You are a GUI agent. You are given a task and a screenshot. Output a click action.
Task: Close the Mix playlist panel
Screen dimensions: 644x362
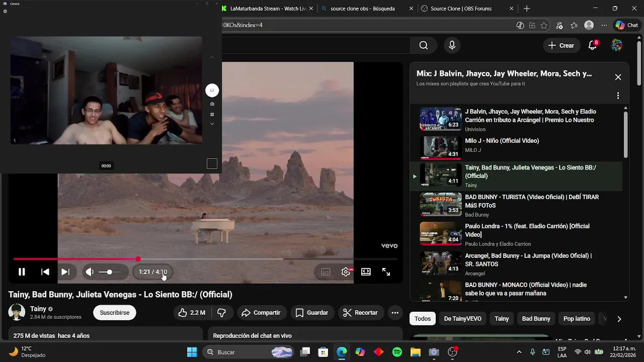[x=618, y=77]
